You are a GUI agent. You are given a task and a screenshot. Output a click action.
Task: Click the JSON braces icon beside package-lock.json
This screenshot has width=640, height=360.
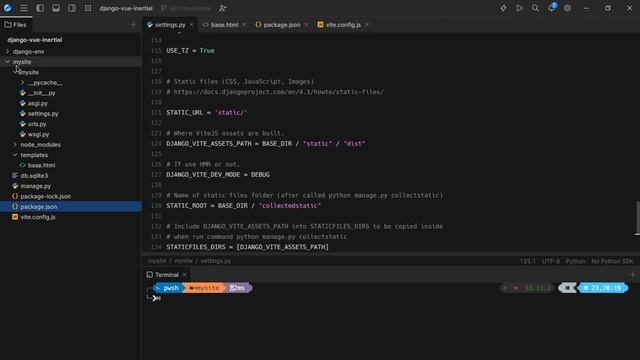(15, 196)
